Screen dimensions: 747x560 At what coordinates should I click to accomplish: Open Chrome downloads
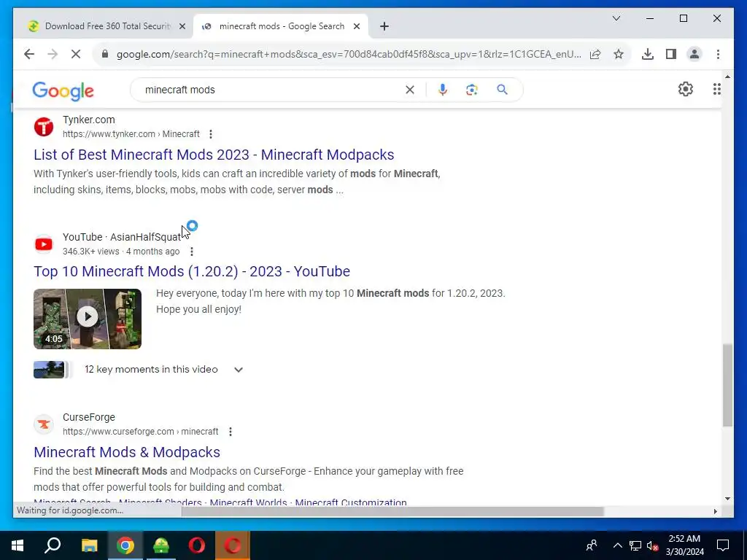click(648, 54)
